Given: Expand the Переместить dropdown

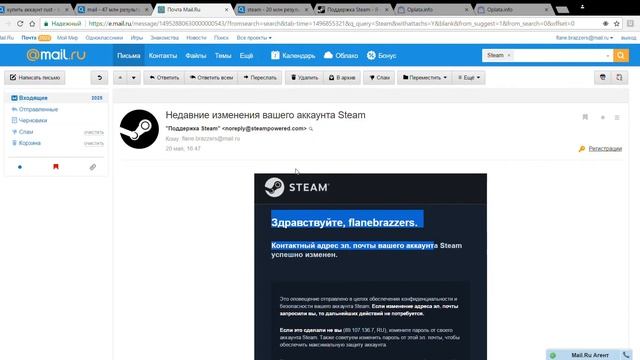Looking at the screenshot, I should [x=424, y=78].
